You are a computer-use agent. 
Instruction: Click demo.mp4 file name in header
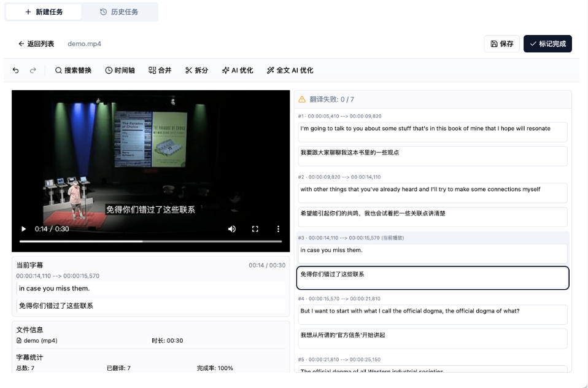pyautogui.click(x=84, y=44)
